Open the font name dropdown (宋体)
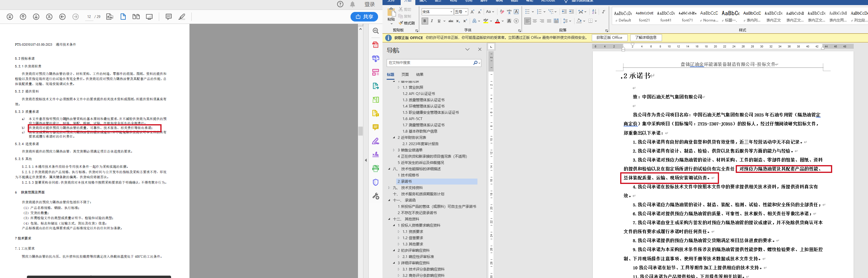Image resolution: width=868 pixels, height=278 pixels. 451,12
